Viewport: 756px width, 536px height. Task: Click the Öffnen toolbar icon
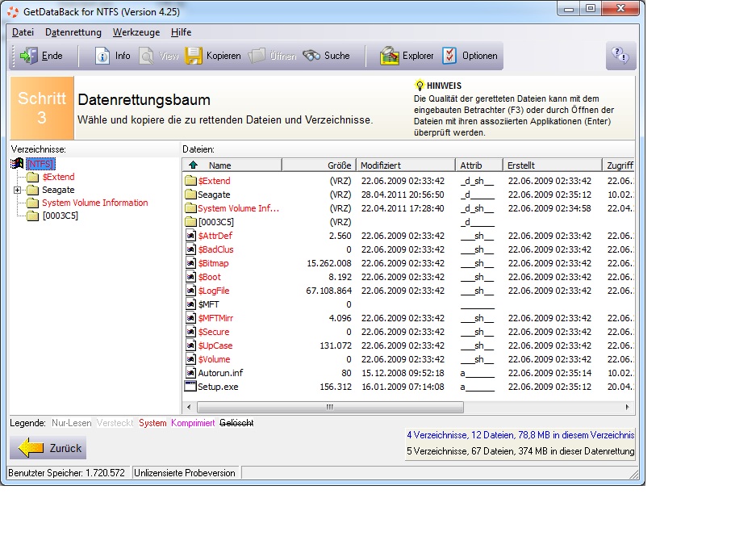coord(257,56)
